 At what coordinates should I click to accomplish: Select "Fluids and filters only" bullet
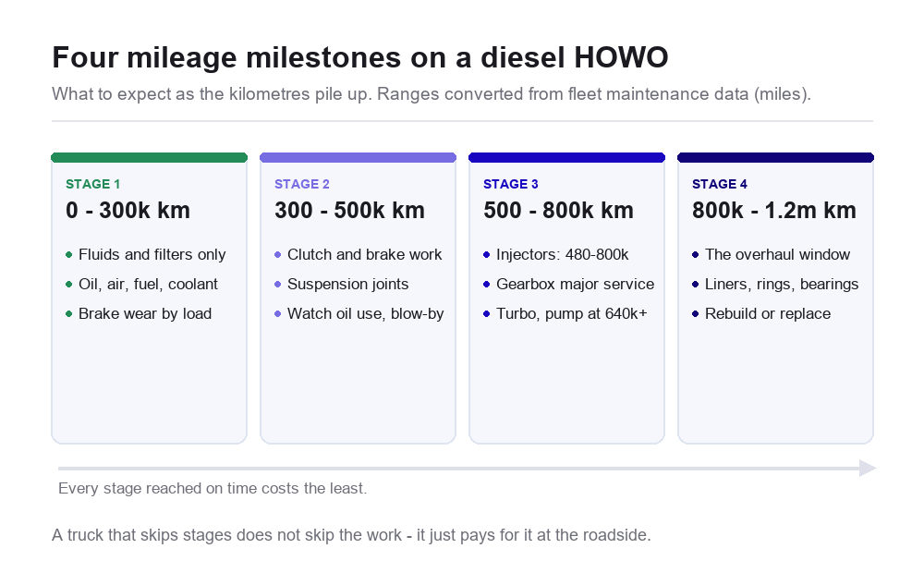[x=146, y=255]
